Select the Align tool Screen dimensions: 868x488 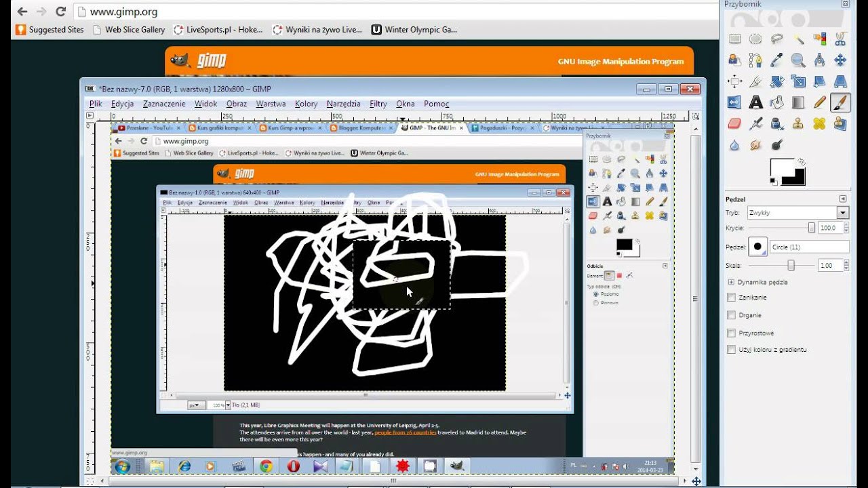point(735,81)
